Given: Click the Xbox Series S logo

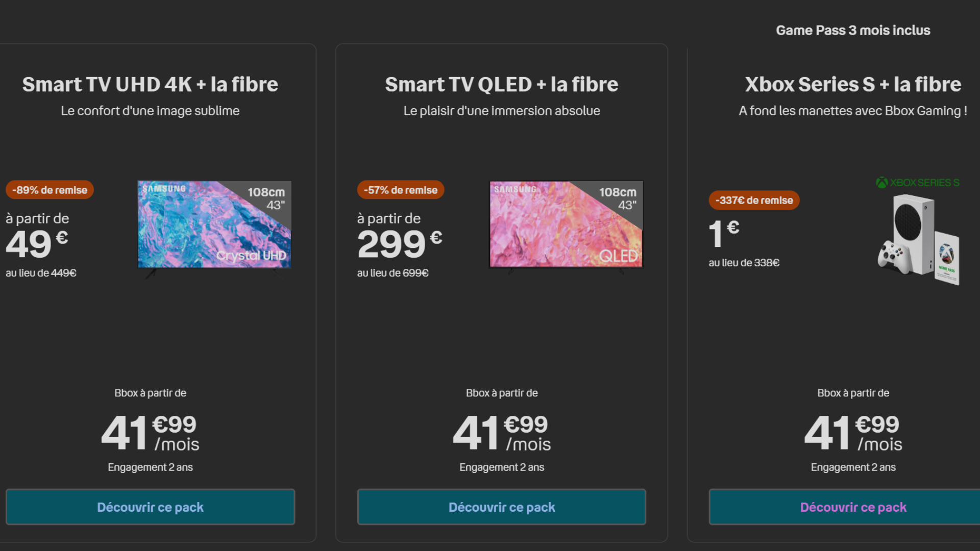Looking at the screenshot, I should pyautogui.click(x=918, y=183).
